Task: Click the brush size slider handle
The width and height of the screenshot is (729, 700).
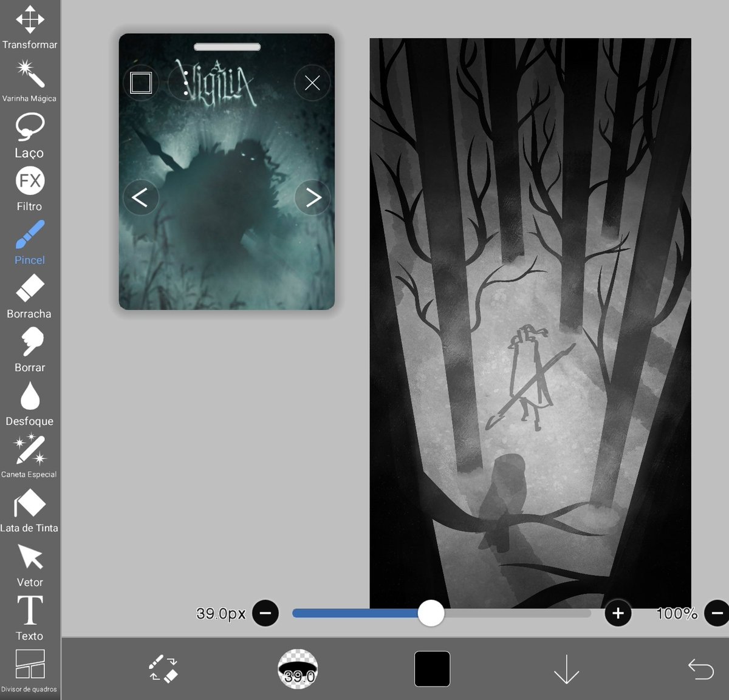Action: (x=431, y=613)
